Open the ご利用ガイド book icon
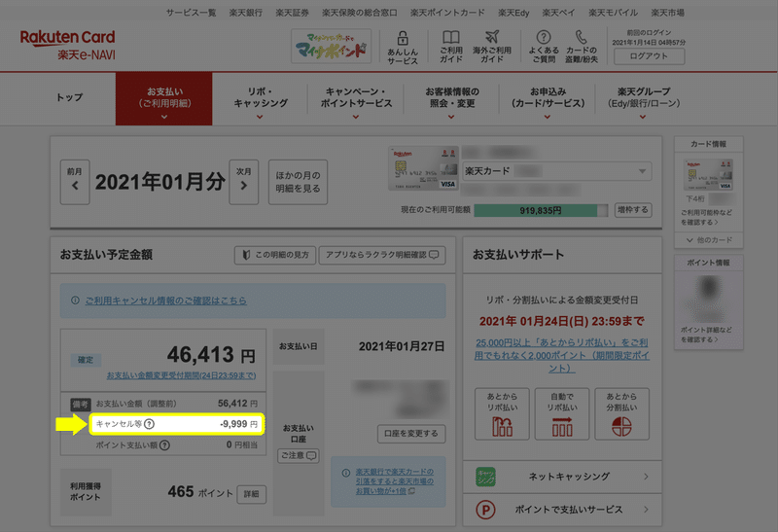 [451, 37]
